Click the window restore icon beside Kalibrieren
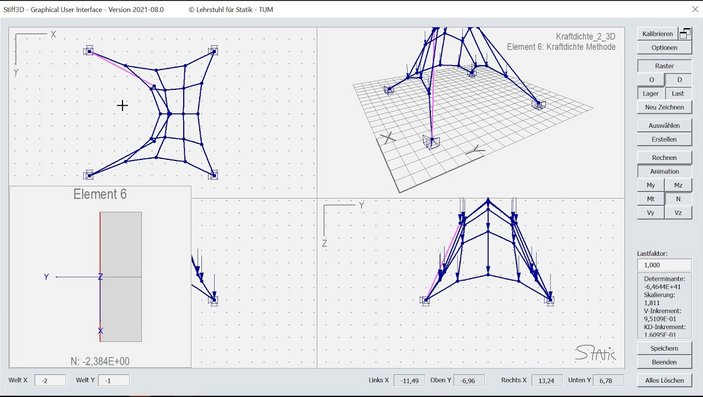Image resolution: width=703 pixels, height=397 pixels. [685, 34]
